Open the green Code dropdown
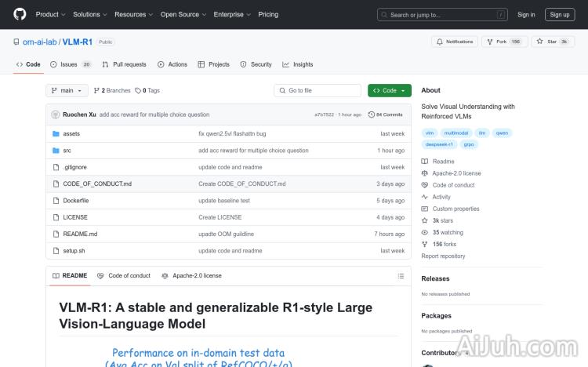Viewport: 588px width, 367px height. click(389, 91)
